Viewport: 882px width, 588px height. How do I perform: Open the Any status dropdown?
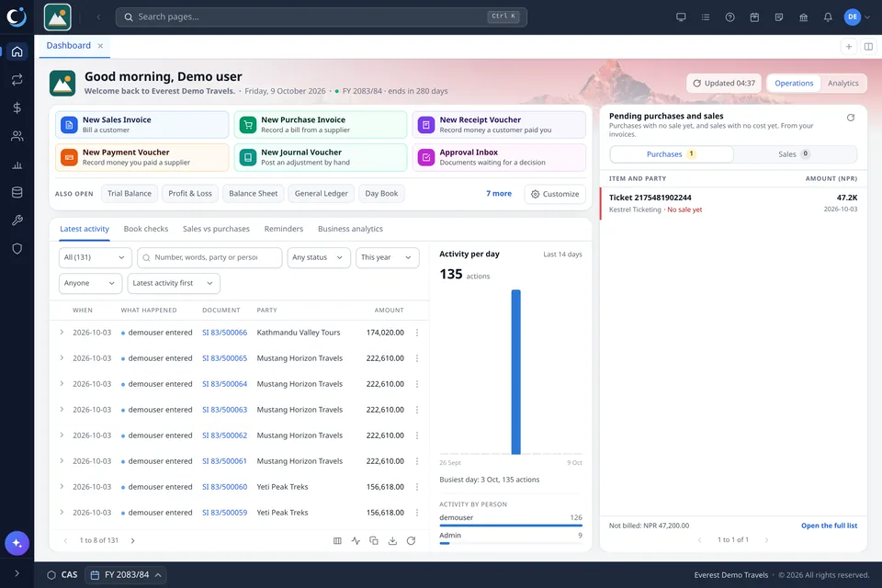pos(319,257)
